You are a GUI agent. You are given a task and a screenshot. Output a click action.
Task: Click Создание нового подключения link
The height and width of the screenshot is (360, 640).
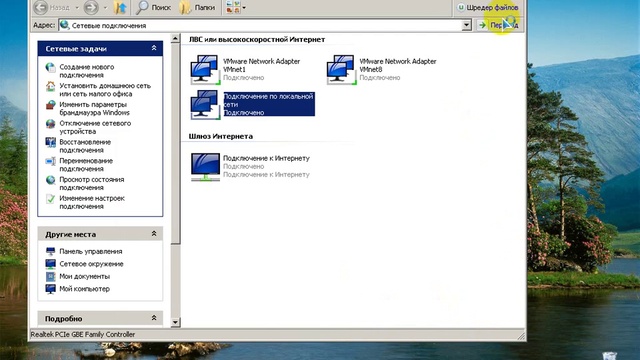(x=87, y=71)
